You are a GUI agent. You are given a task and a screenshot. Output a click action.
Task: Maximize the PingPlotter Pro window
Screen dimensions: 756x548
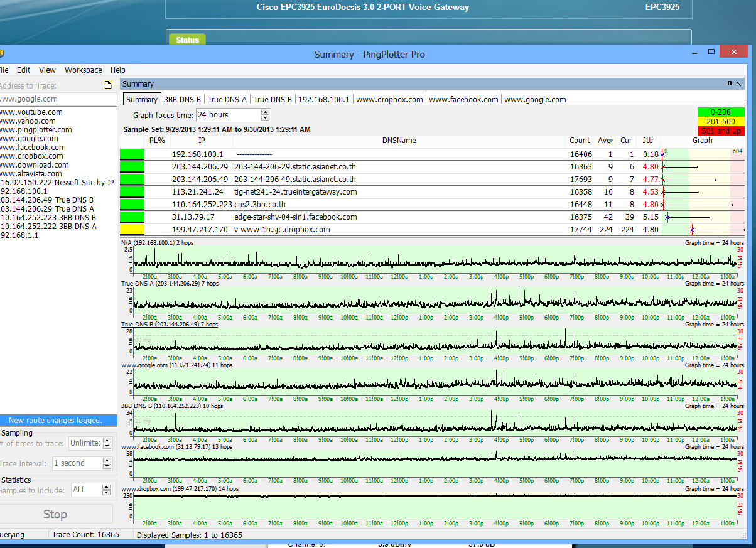711,53
